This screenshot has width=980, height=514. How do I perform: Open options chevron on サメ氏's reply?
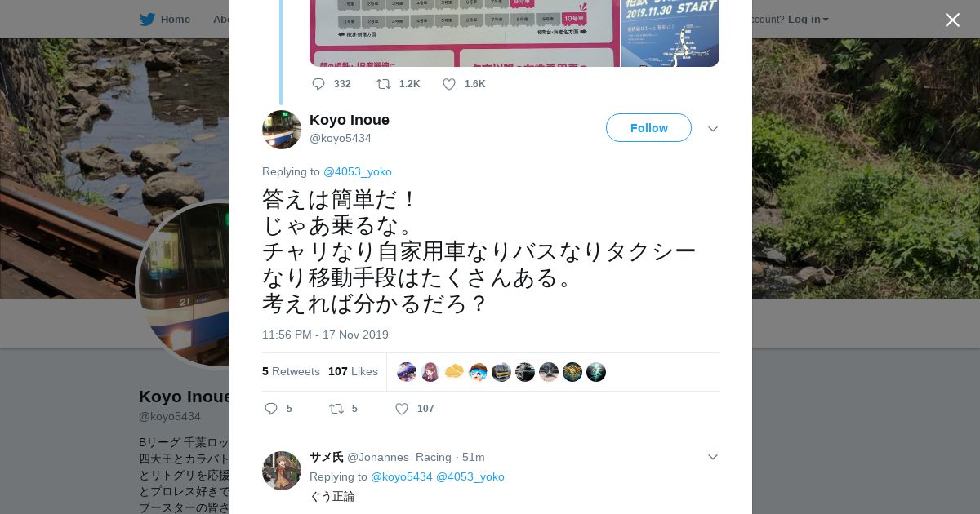pos(713,457)
